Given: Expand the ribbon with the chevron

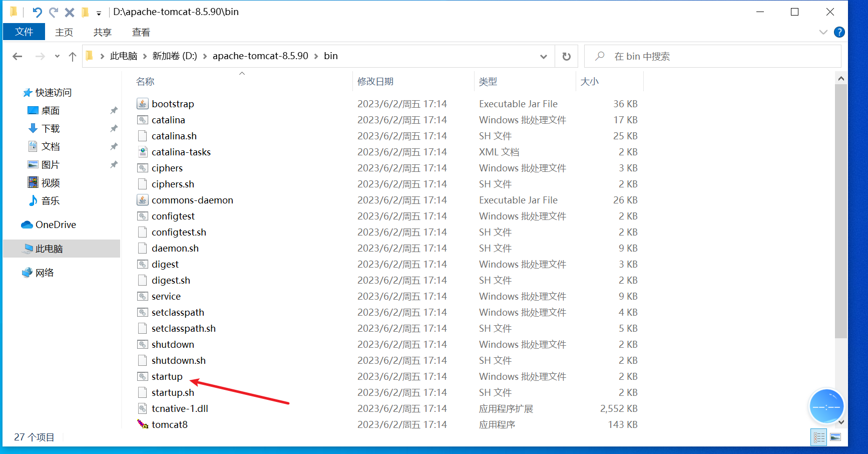Looking at the screenshot, I should coord(823,32).
